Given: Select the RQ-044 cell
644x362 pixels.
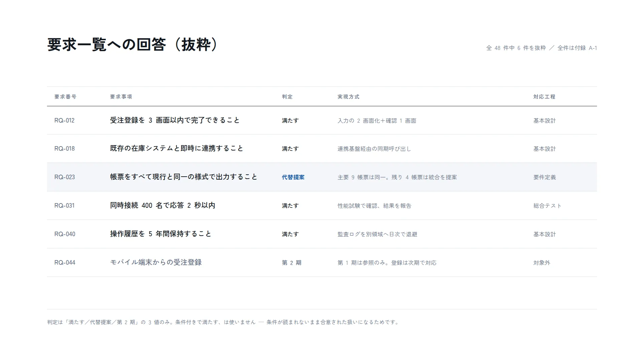Looking at the screenshot, I should [65, 262].
